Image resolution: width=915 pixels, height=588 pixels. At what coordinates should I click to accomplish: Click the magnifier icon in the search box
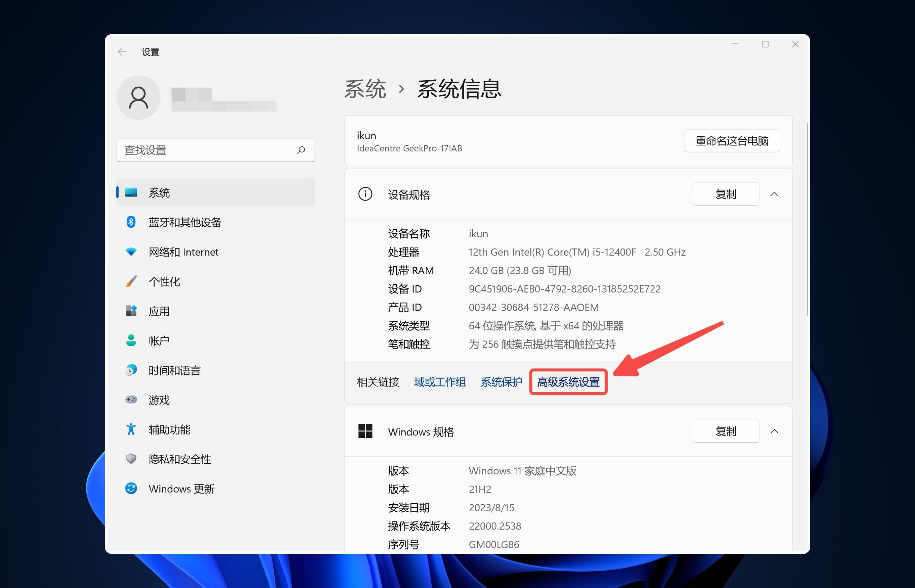[301, 150]
